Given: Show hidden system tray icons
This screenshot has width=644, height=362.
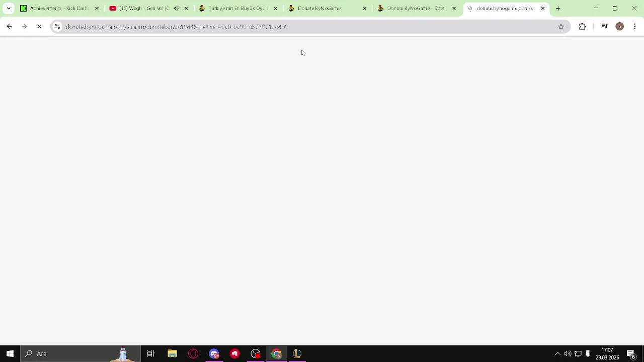Looking at the screenshot, I should click(x=557, y=353).
